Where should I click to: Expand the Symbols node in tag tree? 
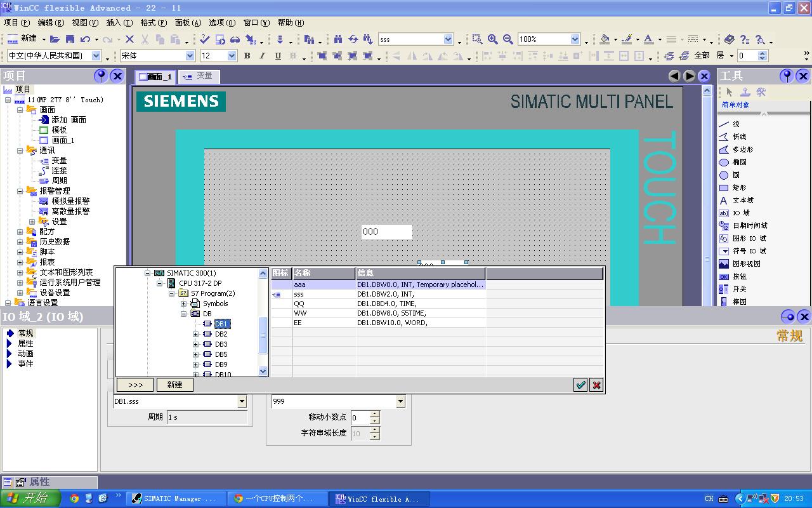[184, 304]
